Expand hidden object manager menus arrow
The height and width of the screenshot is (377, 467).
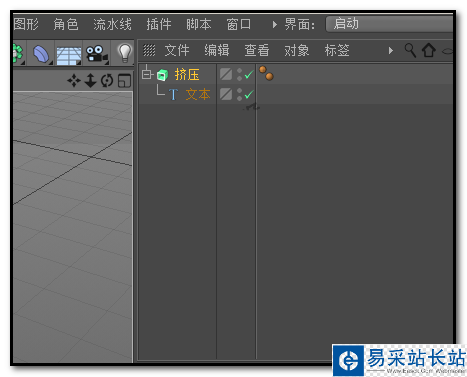click(x=391, y=51)
